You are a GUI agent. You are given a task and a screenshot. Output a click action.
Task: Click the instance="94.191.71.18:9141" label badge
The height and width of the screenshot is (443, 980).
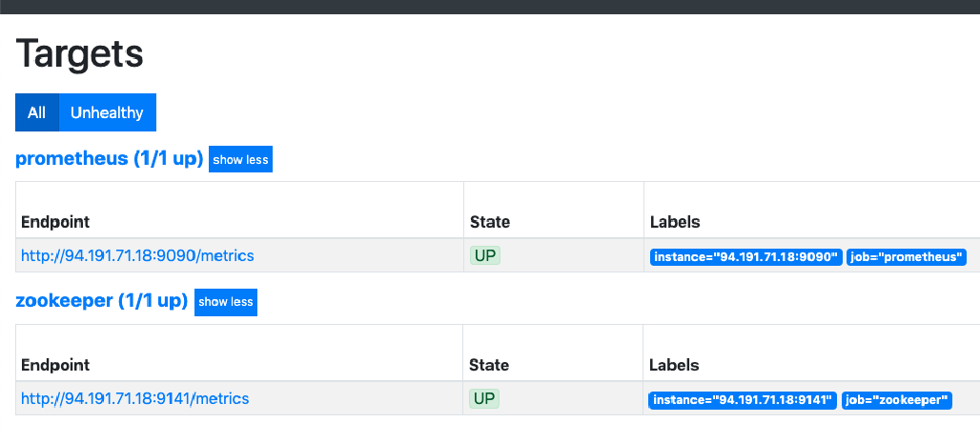[743, 400]
